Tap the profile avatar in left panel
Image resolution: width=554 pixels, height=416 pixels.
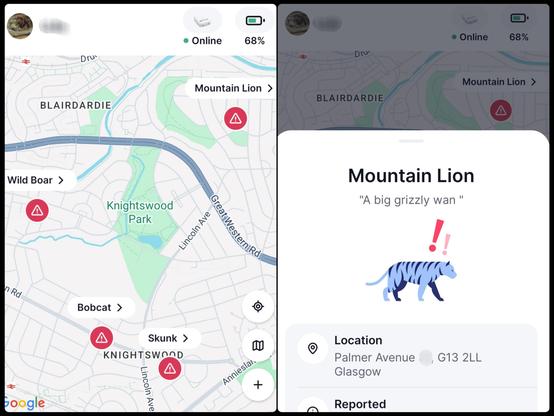point(20,26)
